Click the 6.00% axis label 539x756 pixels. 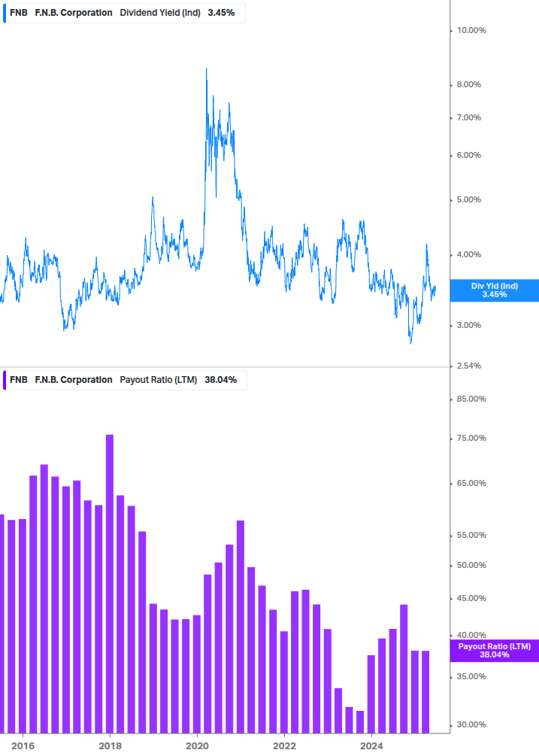click(x=468, y=155)
